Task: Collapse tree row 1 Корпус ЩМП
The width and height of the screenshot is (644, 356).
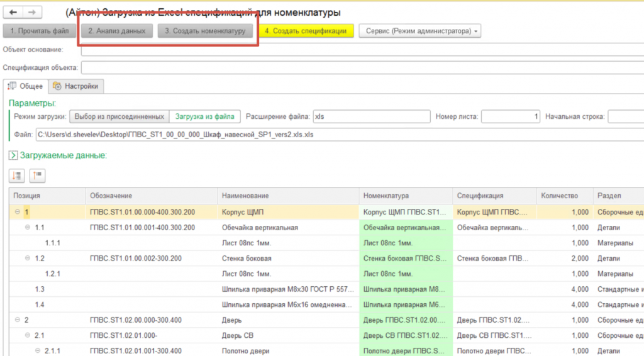Action: pos(18,213)
